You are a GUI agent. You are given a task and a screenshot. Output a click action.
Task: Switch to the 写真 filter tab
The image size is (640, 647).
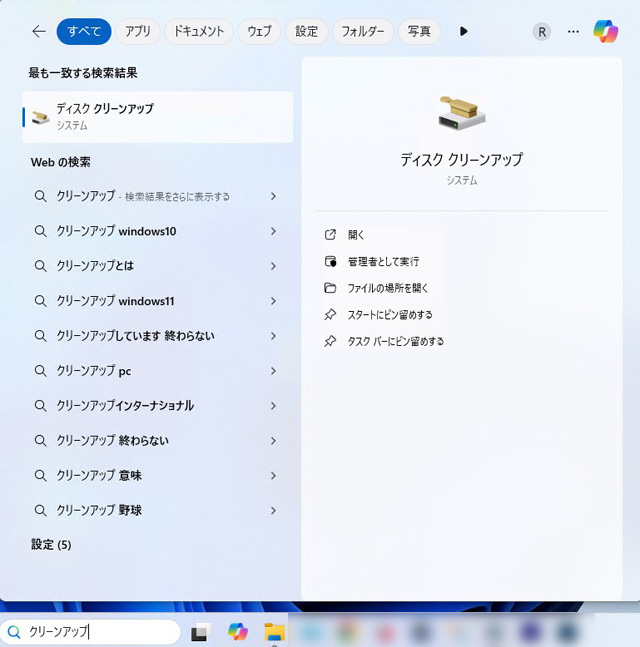point(419,31)
